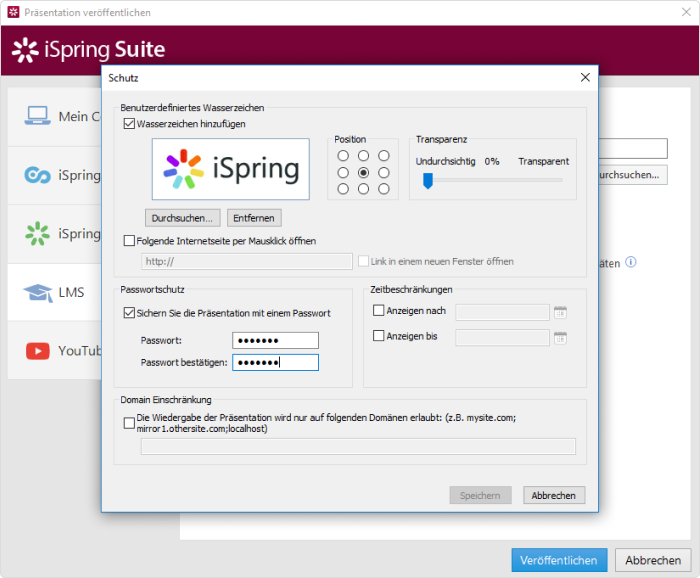This screenshot has width=700, height=578.
Task: Click Speichern in Schutz dialog
Action: coord(480,495)
